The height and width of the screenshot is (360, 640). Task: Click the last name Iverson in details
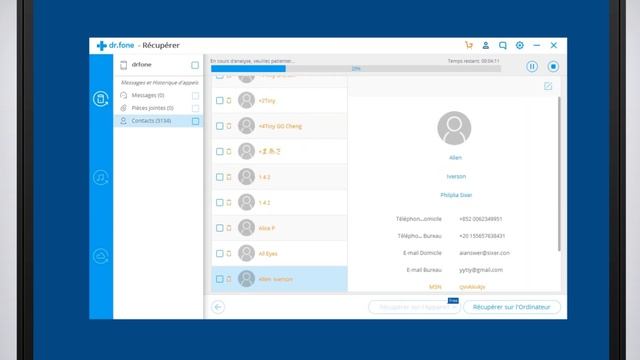click(456, 176)
